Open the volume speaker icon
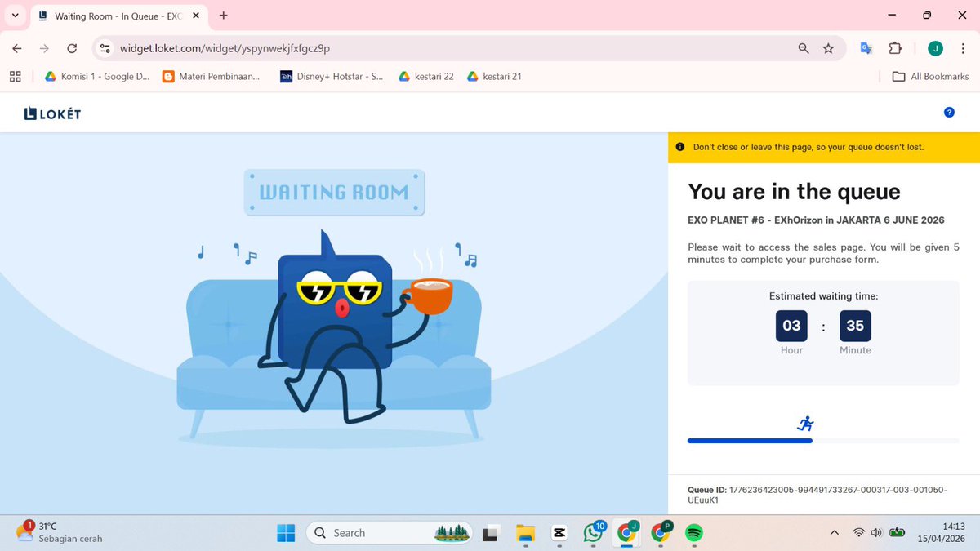Image resolution: width=980 pixels, height=551 pixels. tap(876, 533)
